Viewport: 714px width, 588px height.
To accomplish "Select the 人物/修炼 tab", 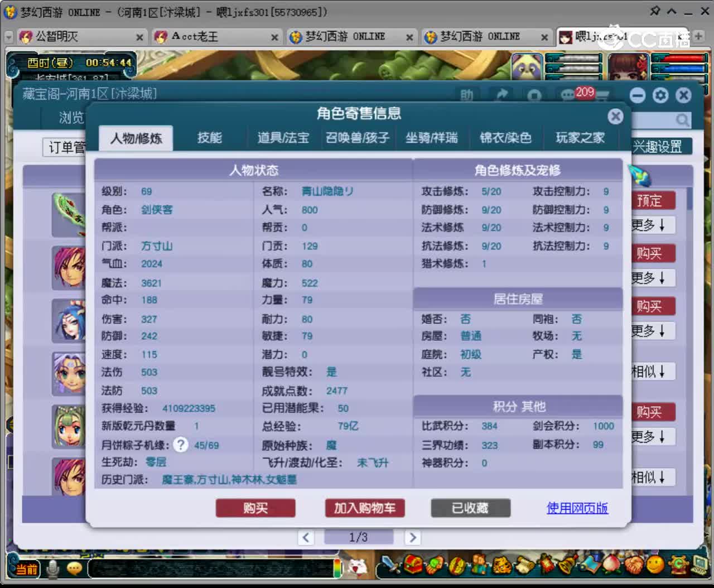I will point(136,138).
